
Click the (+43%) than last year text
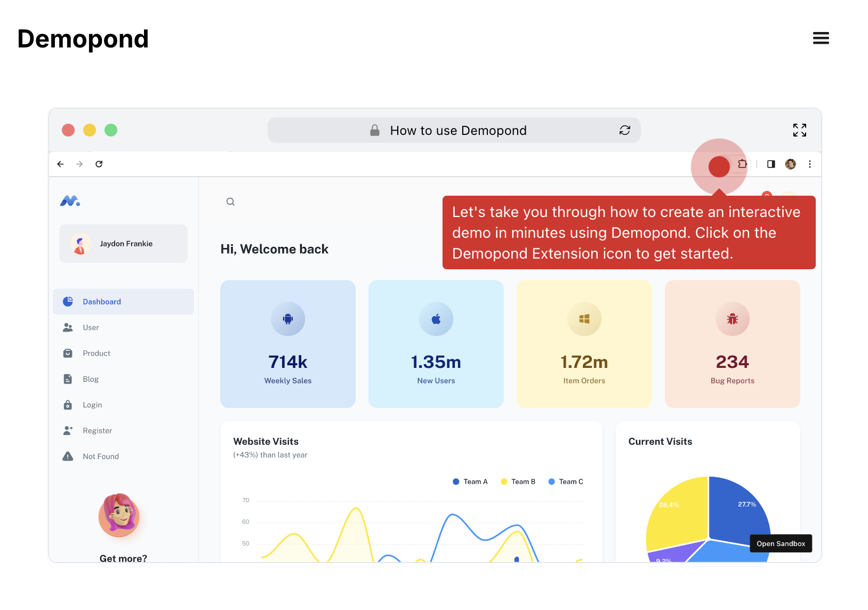(270, 455)
